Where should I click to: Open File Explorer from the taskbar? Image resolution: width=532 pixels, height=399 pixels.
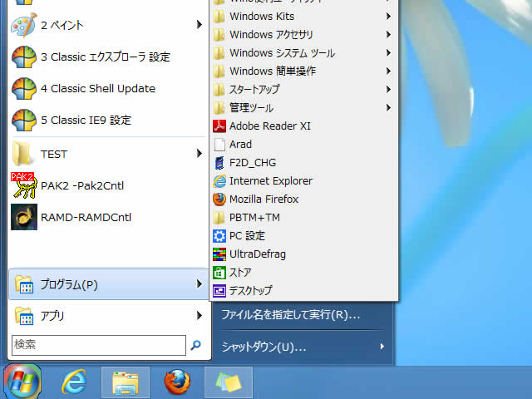(126, 382)
